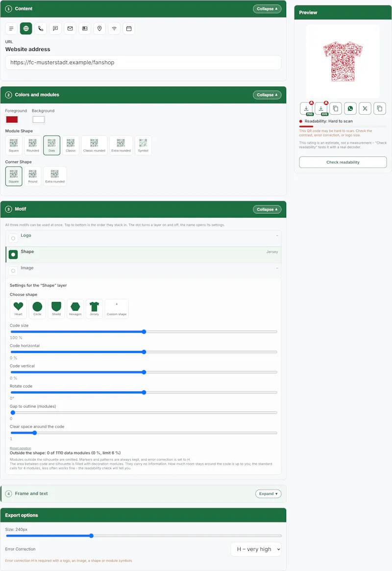The width and height of the screenshot is (392, 571).
Task: Share the QR code via WhatsApp
Action: (x=350, y=108)
